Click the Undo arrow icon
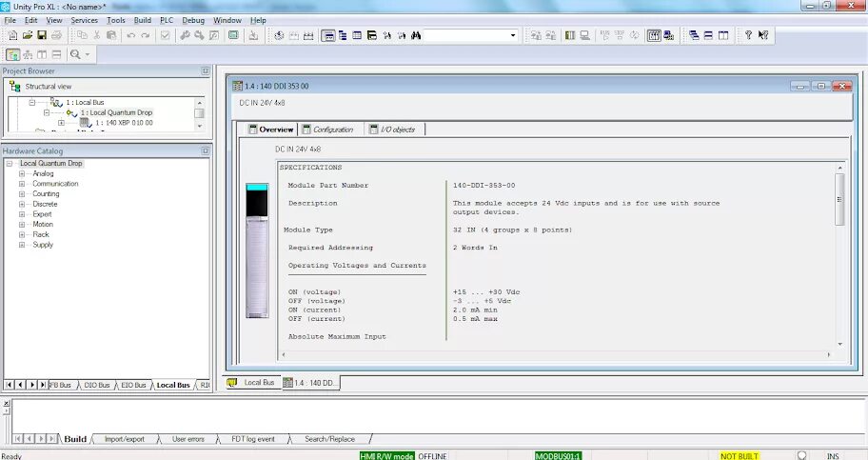 point(130,35)
